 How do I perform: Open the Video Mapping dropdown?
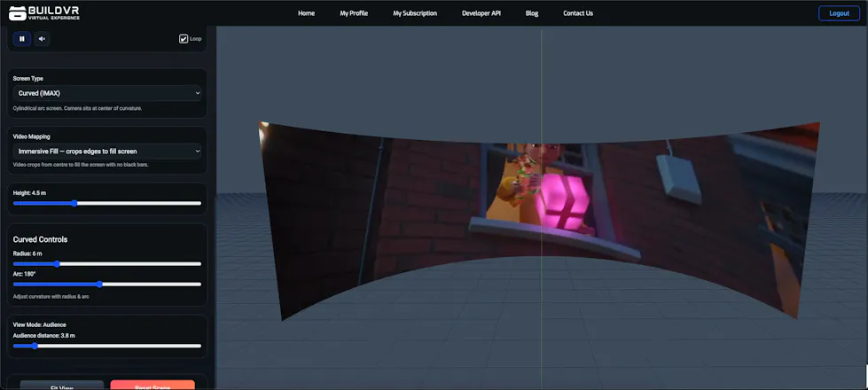107,151
